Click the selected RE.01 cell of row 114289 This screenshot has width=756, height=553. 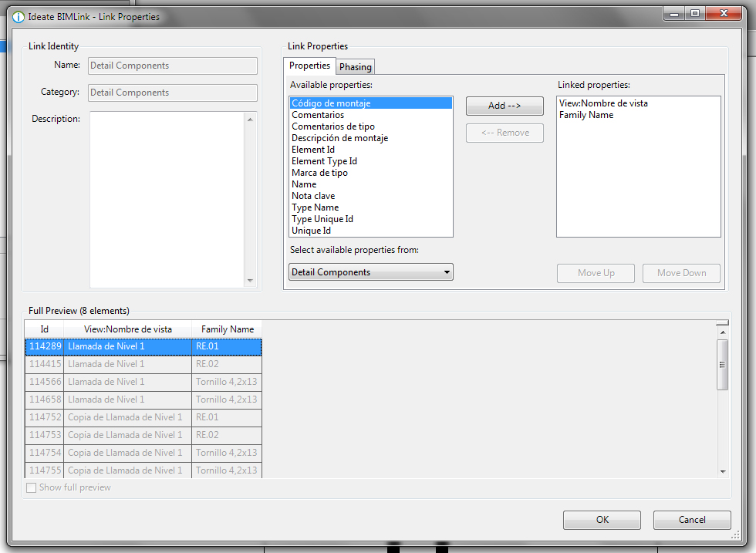click(227, 346)
